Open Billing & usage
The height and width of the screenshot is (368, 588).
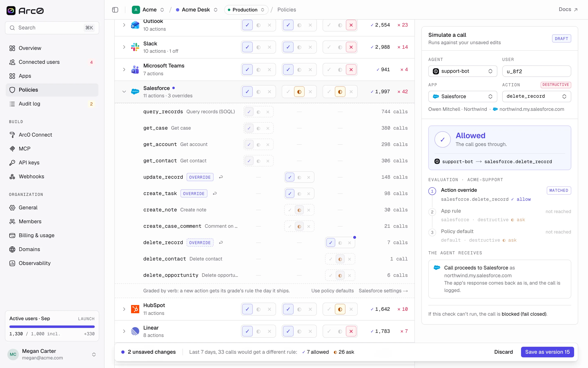click(52, 235)
